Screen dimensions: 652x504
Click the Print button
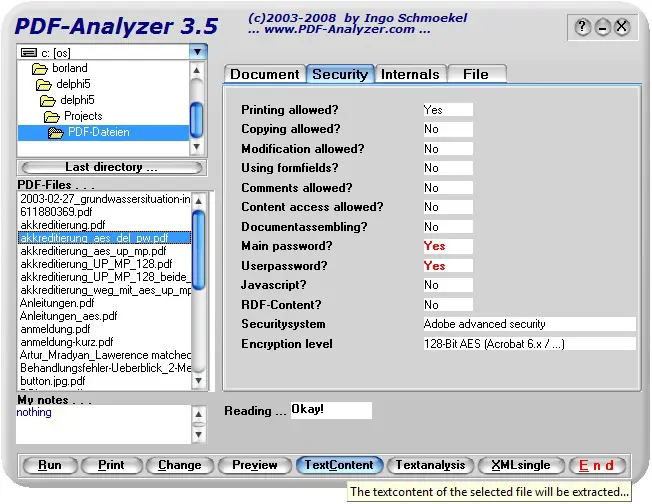click(x=111, y=465)
